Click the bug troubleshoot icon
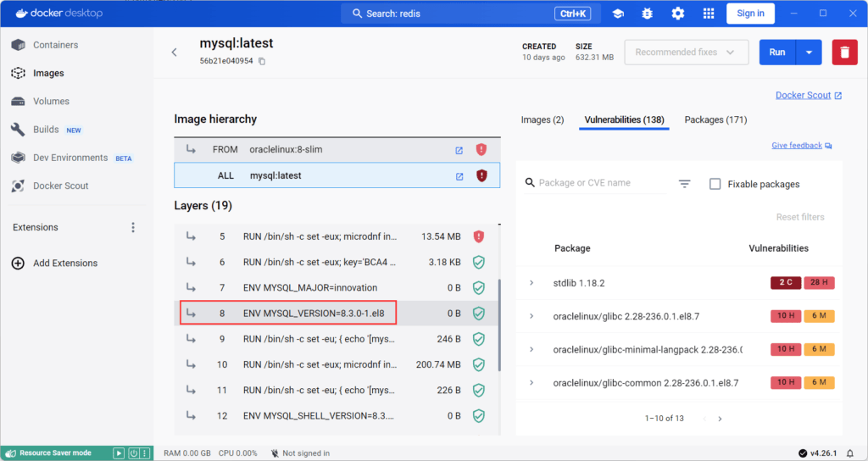 point(648,14)
